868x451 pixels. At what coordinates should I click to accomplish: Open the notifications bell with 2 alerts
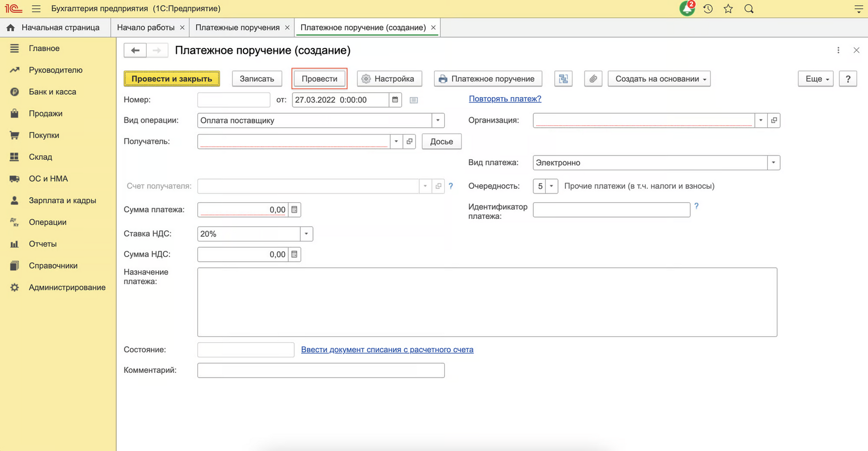pyautogui.click(x=687, y=9)
